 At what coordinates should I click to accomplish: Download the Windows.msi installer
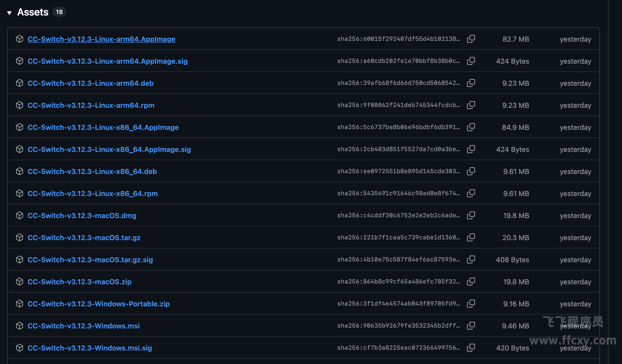click(84, 326)
